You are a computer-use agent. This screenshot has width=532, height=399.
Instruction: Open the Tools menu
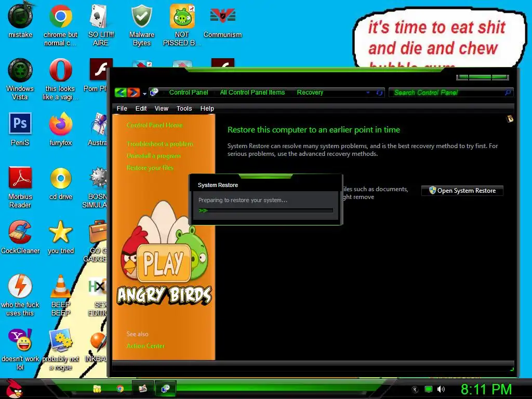coord(184,109)
